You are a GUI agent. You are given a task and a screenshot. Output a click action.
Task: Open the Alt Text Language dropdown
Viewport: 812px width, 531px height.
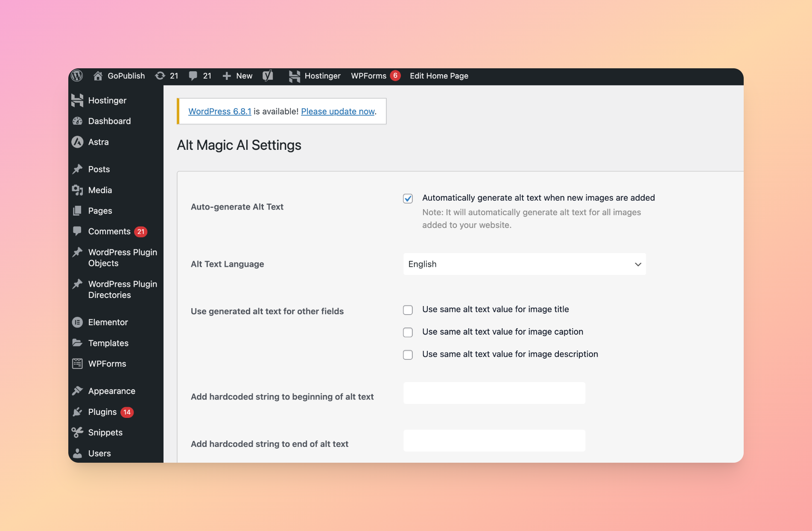coord(524,264)
